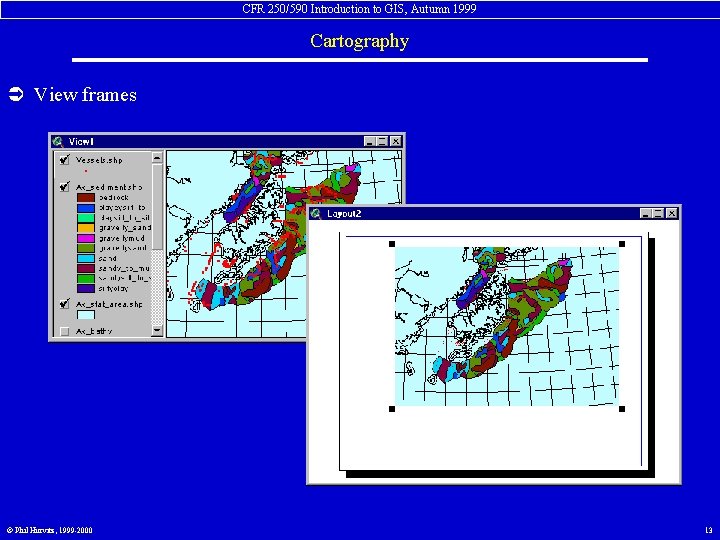Select the Ak_sediment.shp theme name
Image resolution: width=720 pixels, height=540 pixels.
(x=109, y=187)
